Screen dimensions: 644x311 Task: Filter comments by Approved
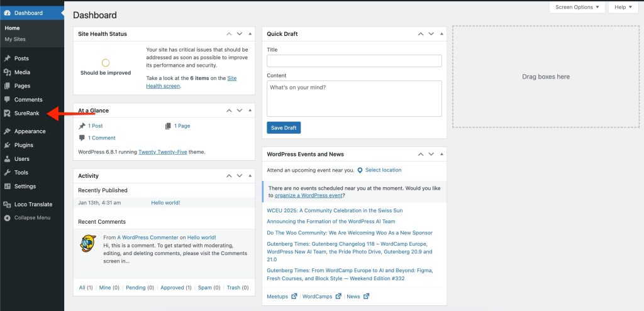click(172, 288)
